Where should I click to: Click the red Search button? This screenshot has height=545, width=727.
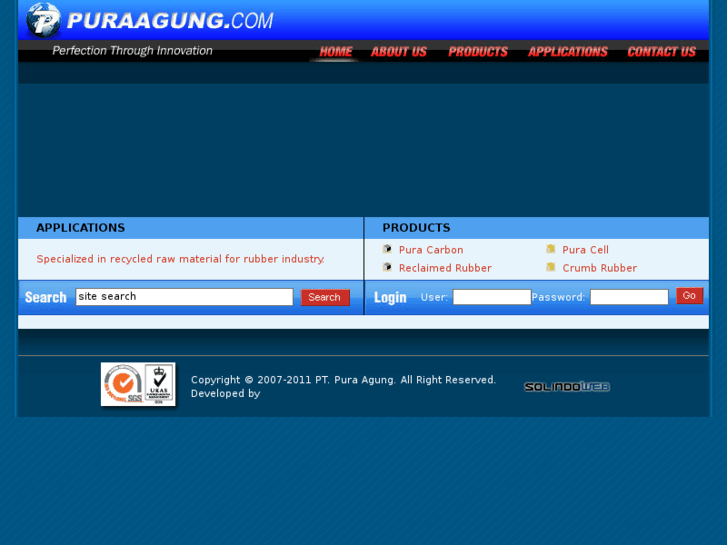pyautogui.click(x=325, y=297)
